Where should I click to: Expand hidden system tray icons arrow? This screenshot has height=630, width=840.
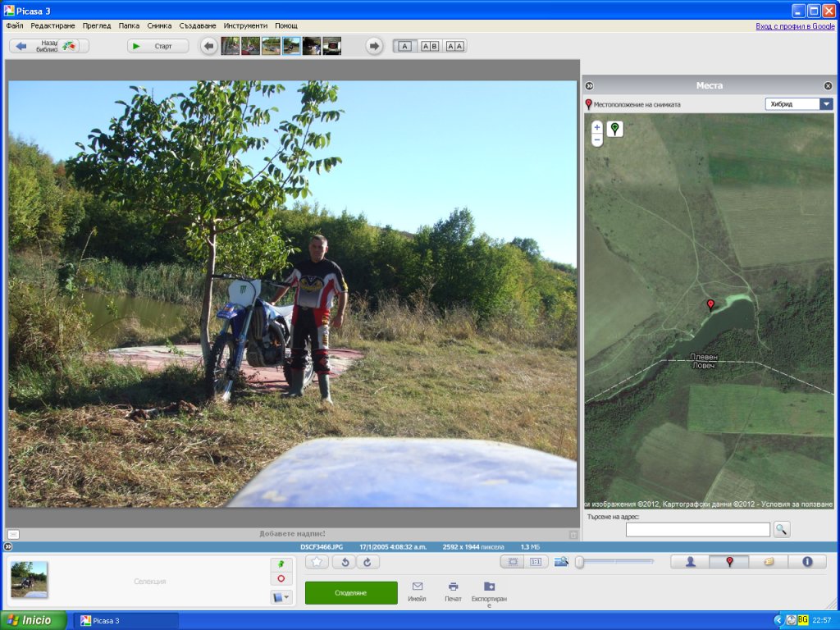778,620
